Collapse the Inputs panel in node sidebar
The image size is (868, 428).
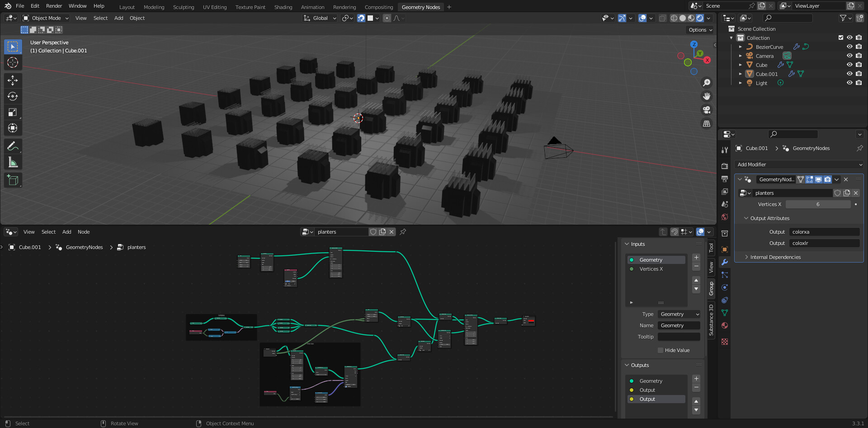pyautogui.click(x=627, y=244)
